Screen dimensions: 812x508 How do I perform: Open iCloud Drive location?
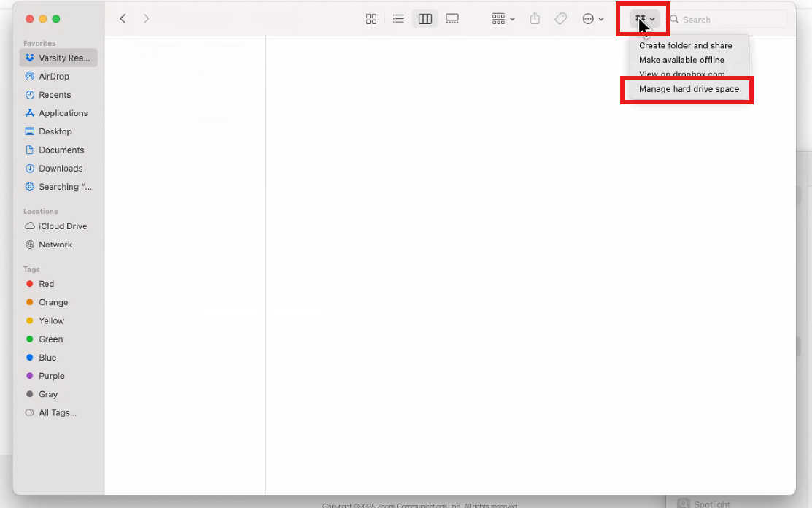[62, 226]
